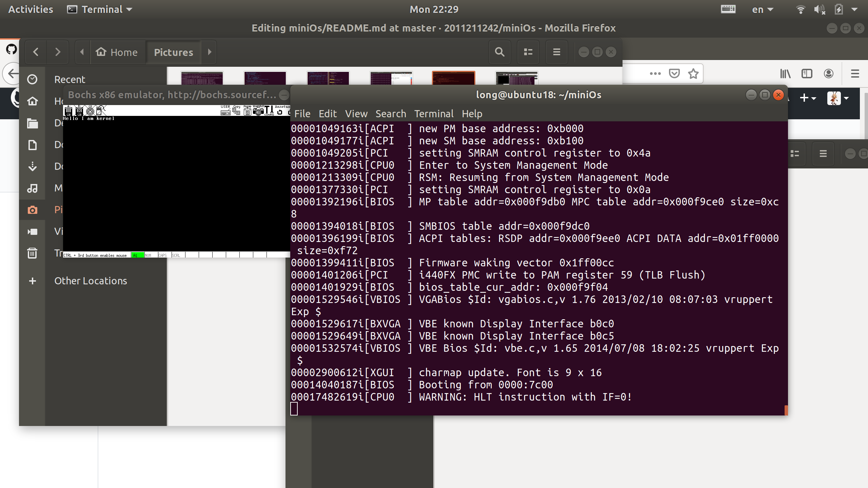Open the terminal's Edit menu
868x488 pixels.
tap(328, 114)
